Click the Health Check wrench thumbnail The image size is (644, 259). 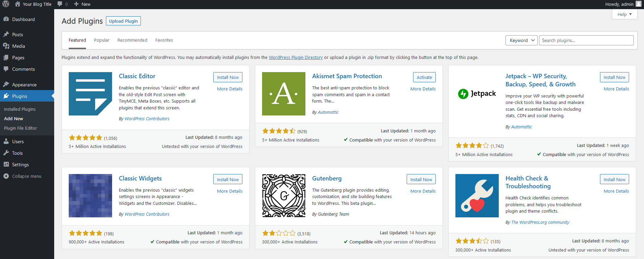pyautogui.click(x=477, y=196)
